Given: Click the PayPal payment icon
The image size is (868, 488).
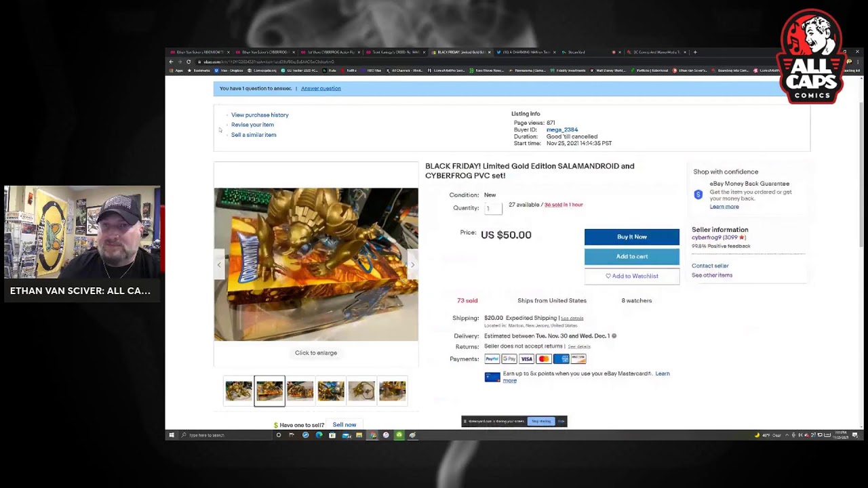Looking at the screenshot, I should point(492,359).
